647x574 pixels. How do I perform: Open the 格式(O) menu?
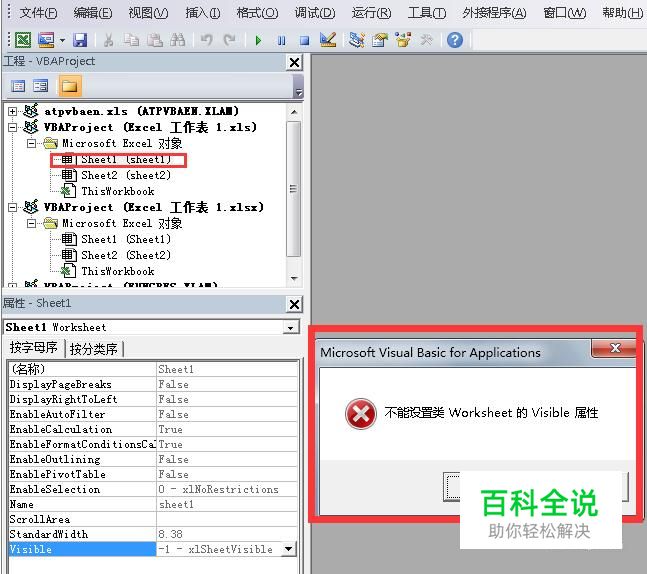257,13
